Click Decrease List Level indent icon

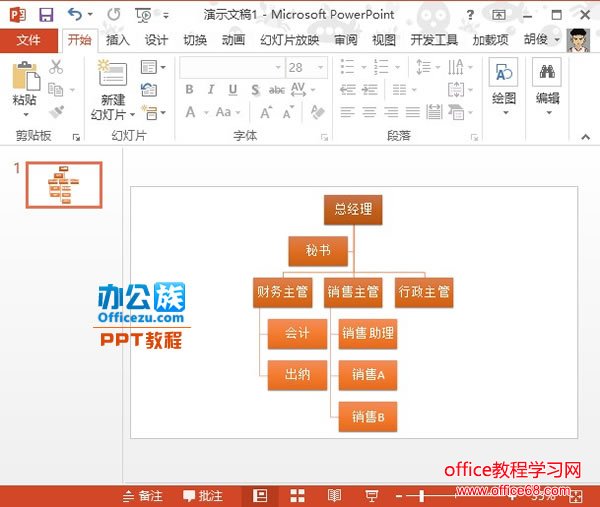tap(348, 90)
